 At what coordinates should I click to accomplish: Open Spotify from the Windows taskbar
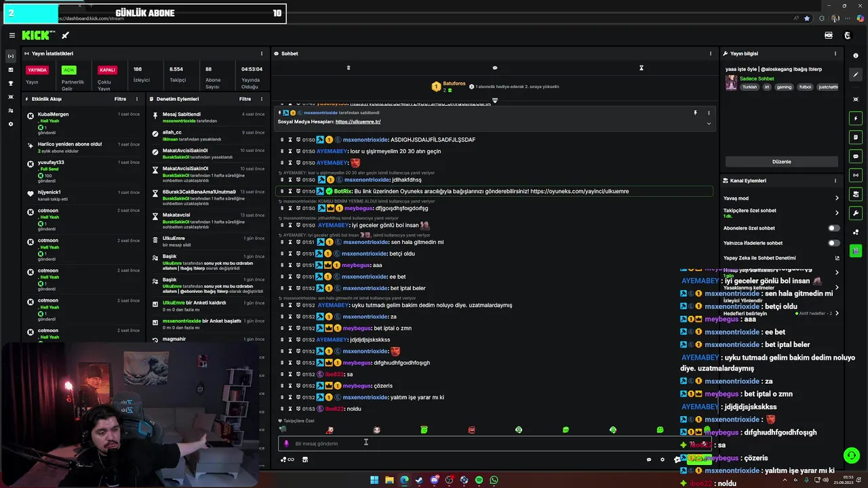click(x=479, y=480)
